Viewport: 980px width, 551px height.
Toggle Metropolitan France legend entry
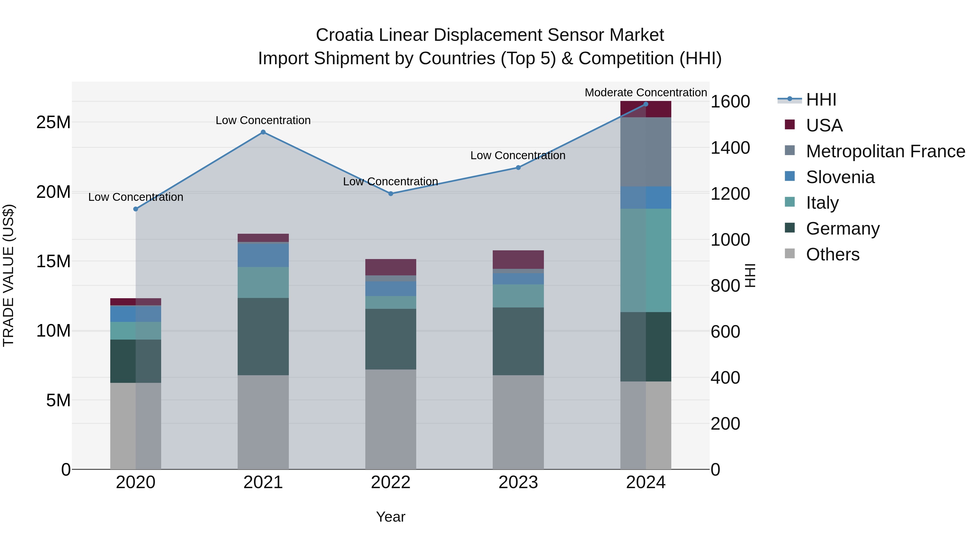tap(875, 151)
